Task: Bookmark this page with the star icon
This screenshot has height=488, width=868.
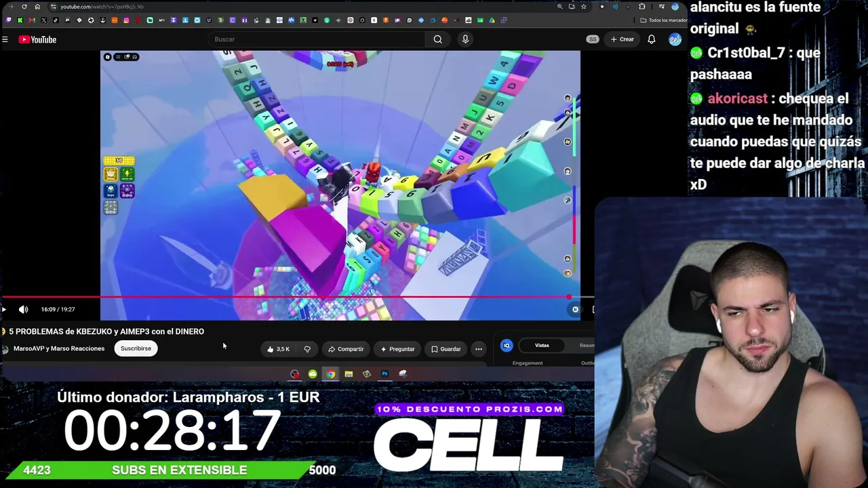Action: (583, 7)
